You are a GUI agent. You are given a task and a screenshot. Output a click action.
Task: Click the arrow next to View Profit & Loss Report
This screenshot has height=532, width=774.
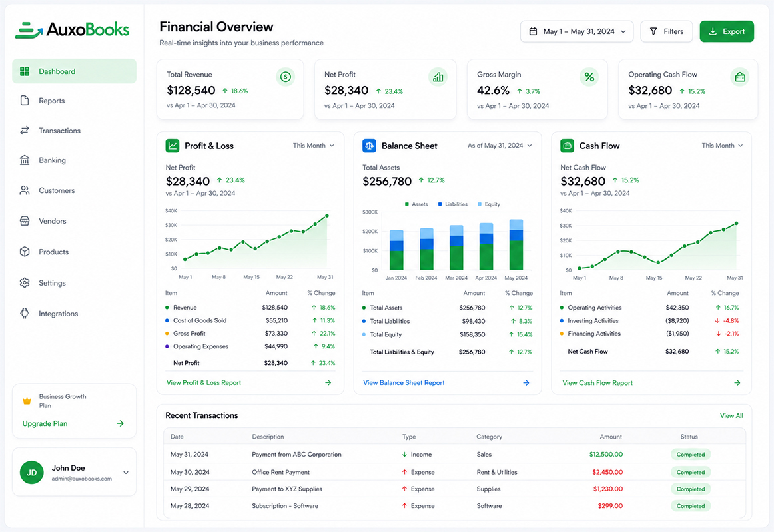(328, 382)
